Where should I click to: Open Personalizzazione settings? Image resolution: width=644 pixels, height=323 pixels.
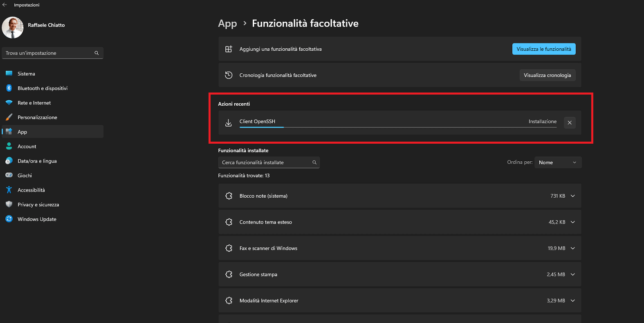(x=53, y=117)
